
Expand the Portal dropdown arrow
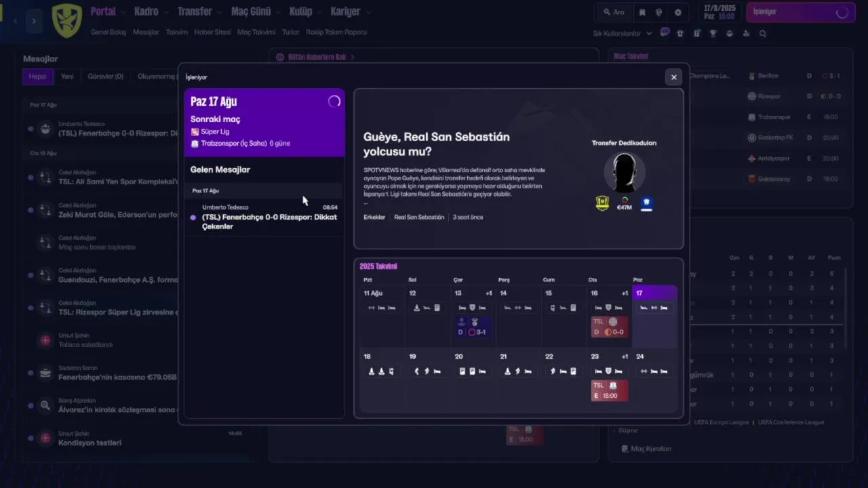122,12
